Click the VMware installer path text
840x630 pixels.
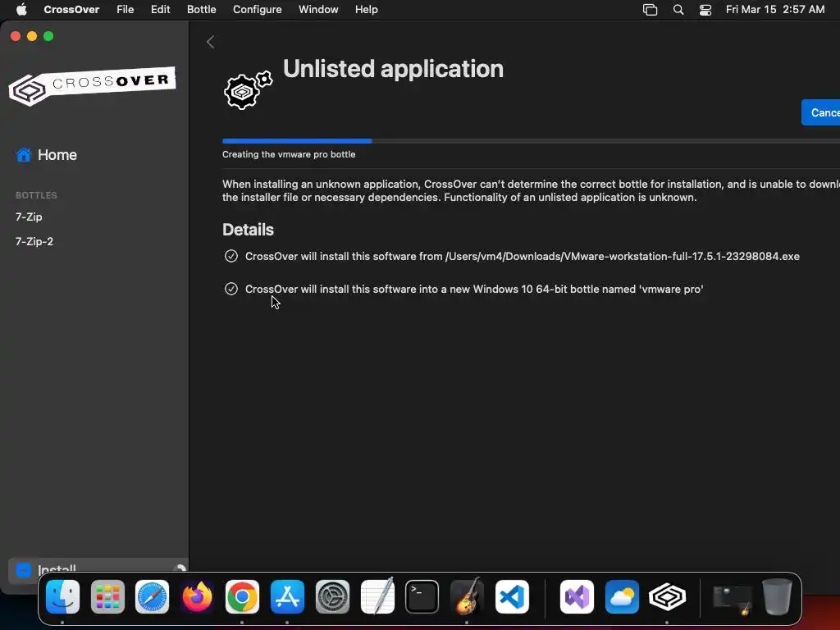tap(622, 256)
